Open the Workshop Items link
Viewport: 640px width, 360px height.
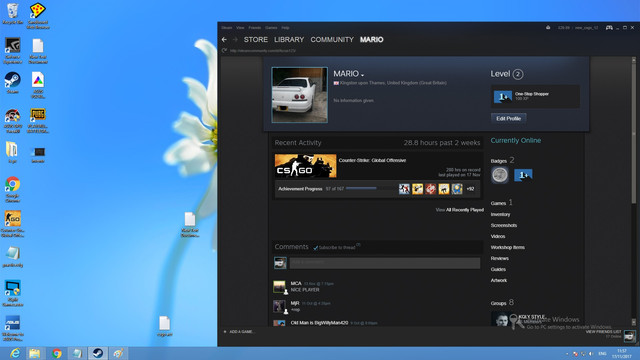click(x=508, y=247)
